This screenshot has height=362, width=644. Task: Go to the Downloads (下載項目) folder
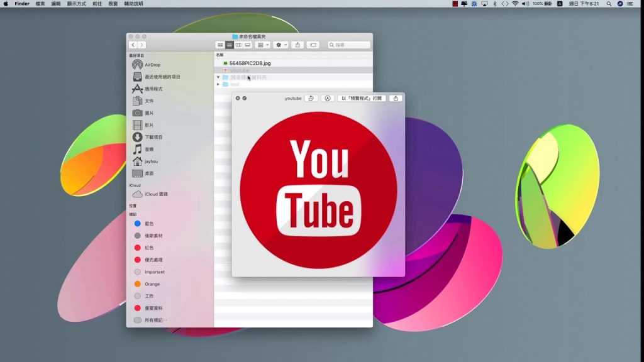[x=153, y=137]
